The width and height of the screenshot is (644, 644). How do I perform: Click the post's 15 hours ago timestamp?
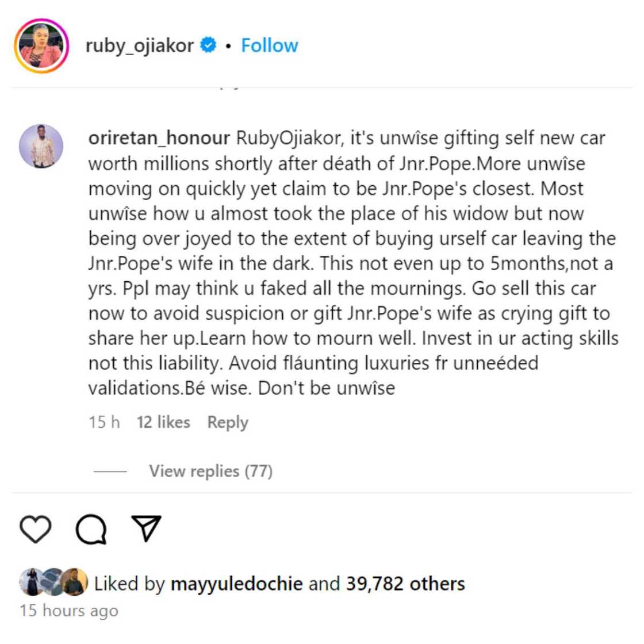tap(69, 610)
